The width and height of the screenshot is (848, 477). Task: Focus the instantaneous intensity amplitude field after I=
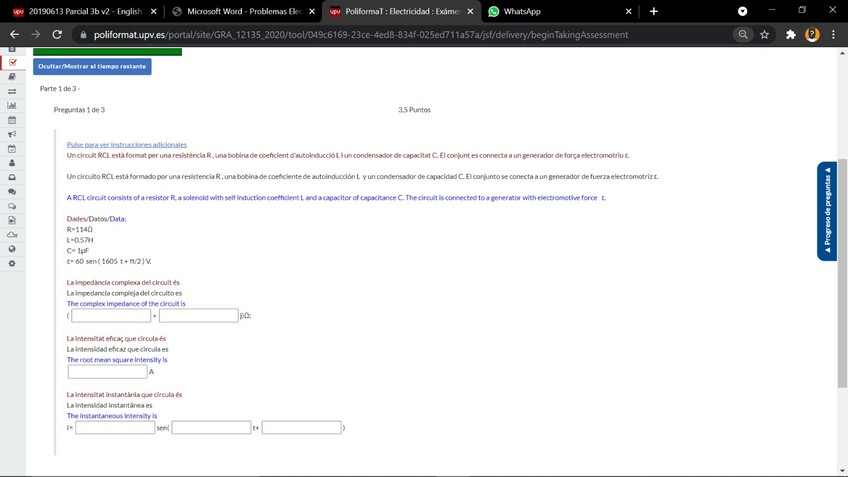(115, 428)
